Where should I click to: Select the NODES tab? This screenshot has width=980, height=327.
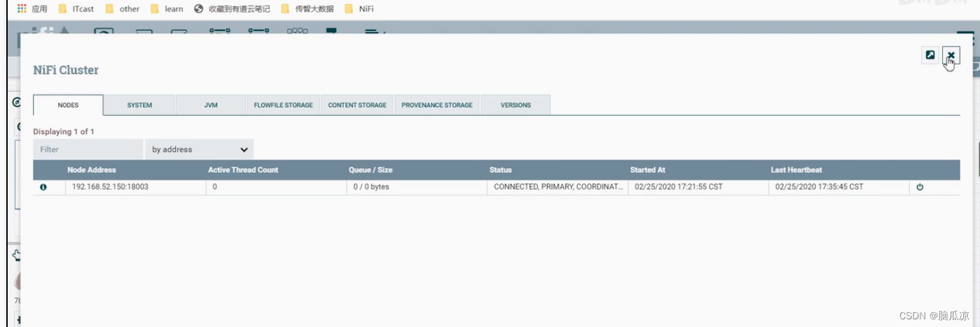click(x=68, y=105)
